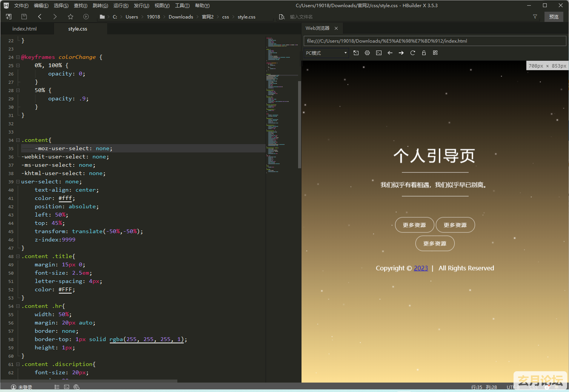Click the code minimap
Screen dimensions: 569x392
click(281, 106)
